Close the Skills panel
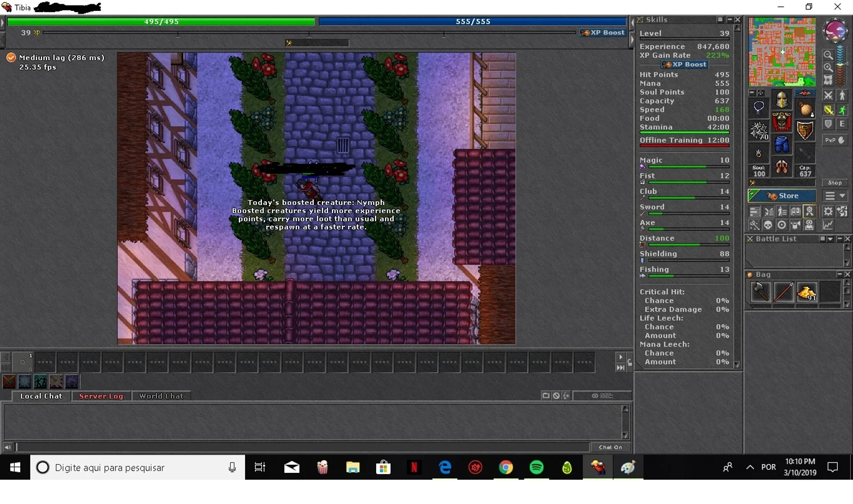853x504 pixels. 738,20
